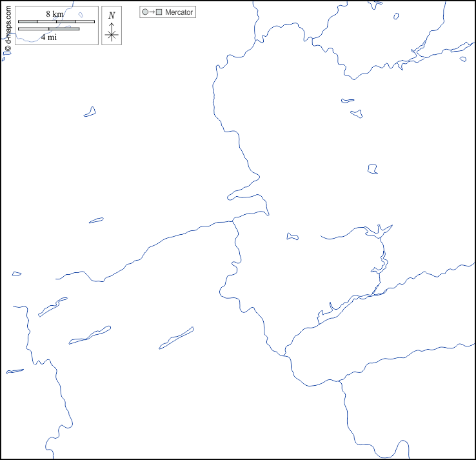Click the arrow between circle and square icons
The width and height of the screenshot is (476, 460).
(152, 12)
